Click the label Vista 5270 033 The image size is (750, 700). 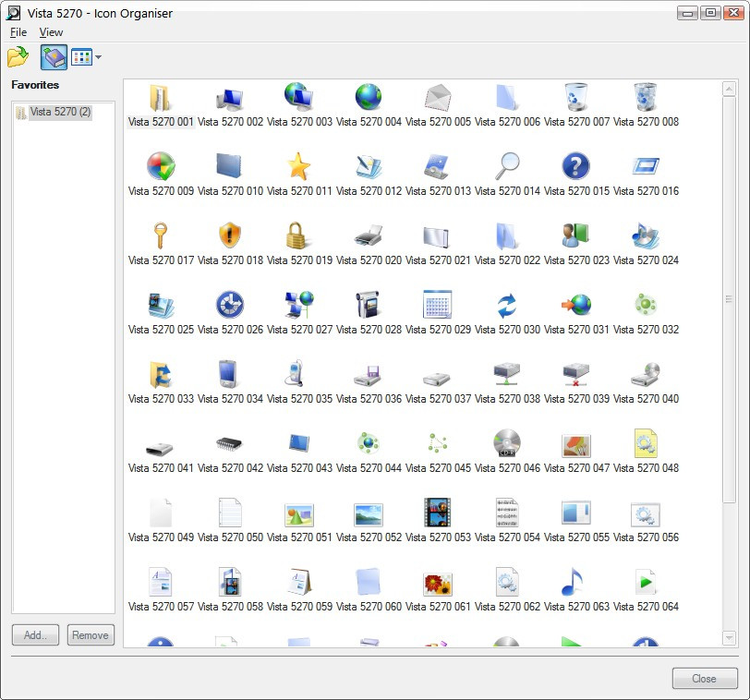pos(161,399)
